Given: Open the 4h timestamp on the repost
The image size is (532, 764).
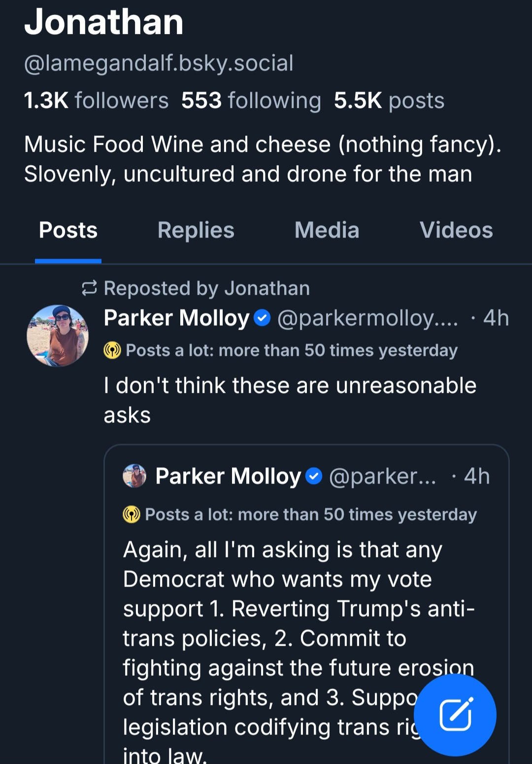Looking at the screenshot, I should click(x=496, y=318).
